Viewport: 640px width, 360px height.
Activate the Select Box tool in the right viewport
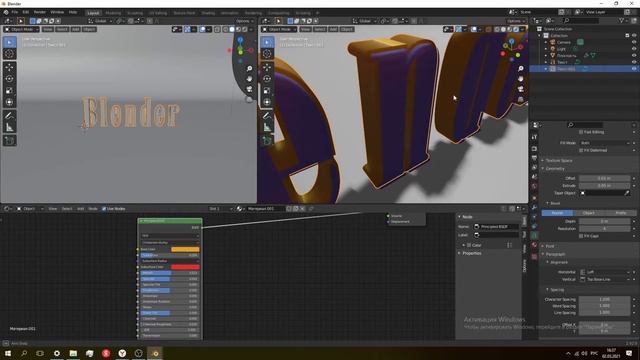[267, 42]
